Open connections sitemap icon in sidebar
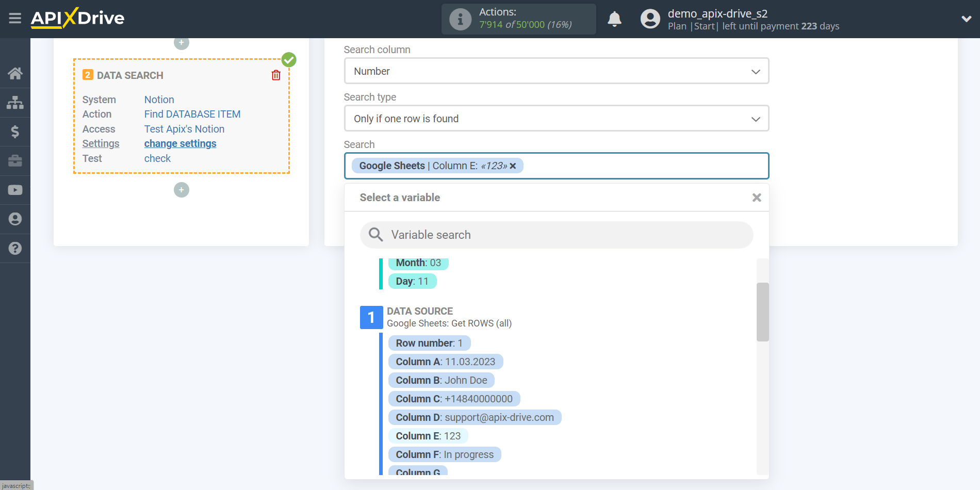This screenshot has height=490, width=980. 15,102
